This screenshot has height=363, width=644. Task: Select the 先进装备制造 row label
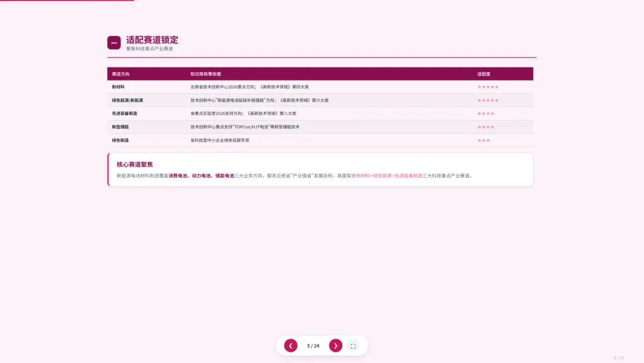point(125,113)
